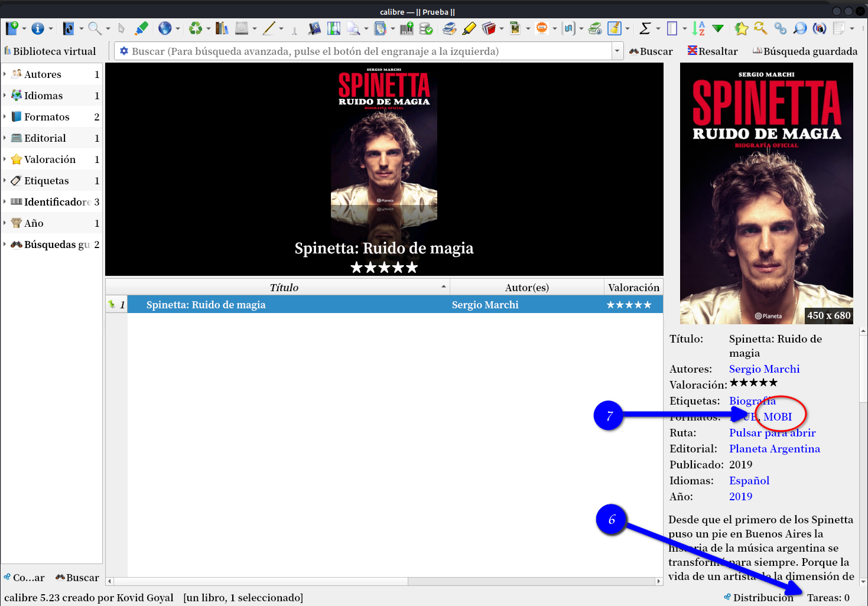
Task: Open the dropdown arrow beside Add books
Action: click(24, 28)
